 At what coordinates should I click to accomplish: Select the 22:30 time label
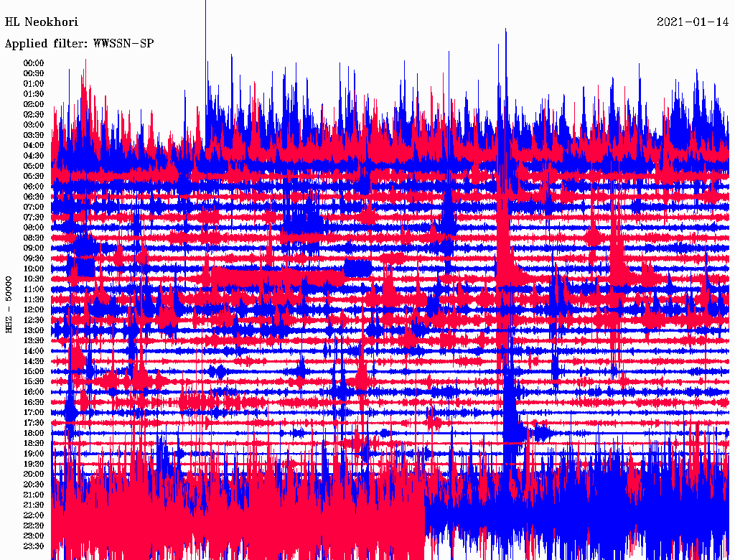coord(33,526)
